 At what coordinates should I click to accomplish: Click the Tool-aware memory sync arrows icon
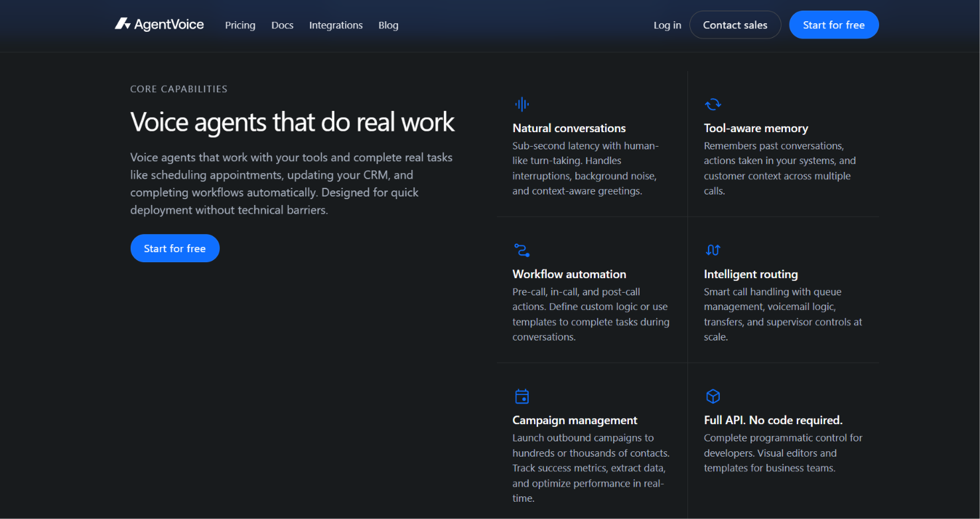[713, 104]
